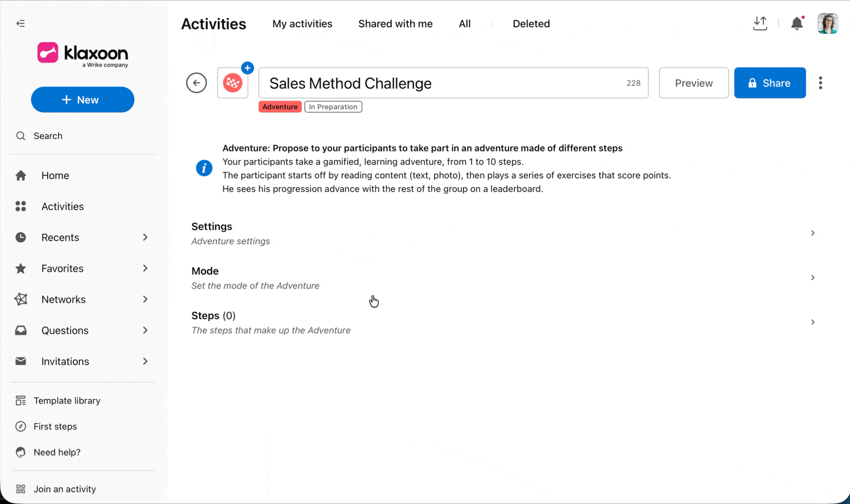850x504 pixels.
Task: Open the three-dot more options menu
Action: click(820, 83)
